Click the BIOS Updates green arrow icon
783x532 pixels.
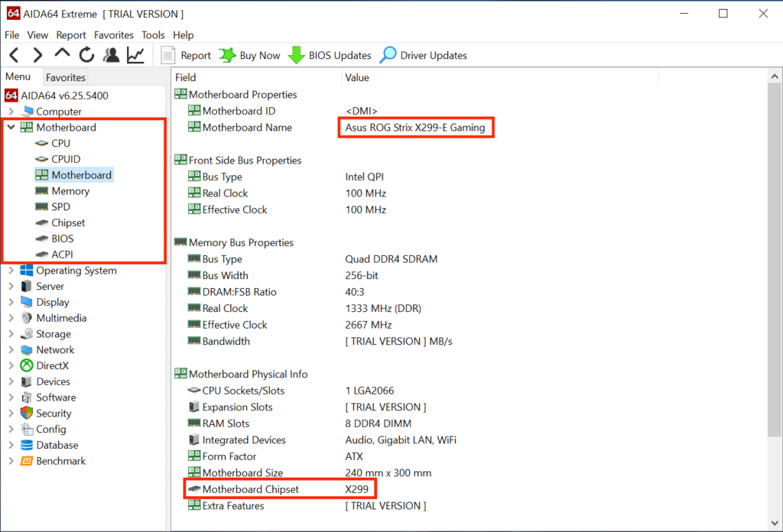(x=296, y=55)
